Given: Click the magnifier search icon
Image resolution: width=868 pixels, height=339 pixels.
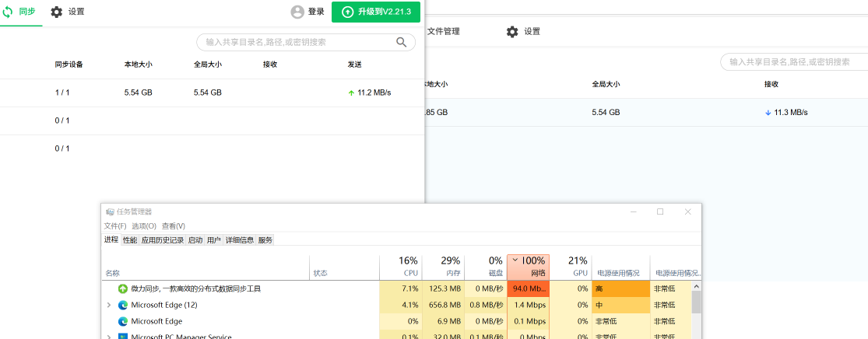Looking at the screenshot, I should click(x=402, y=42).
